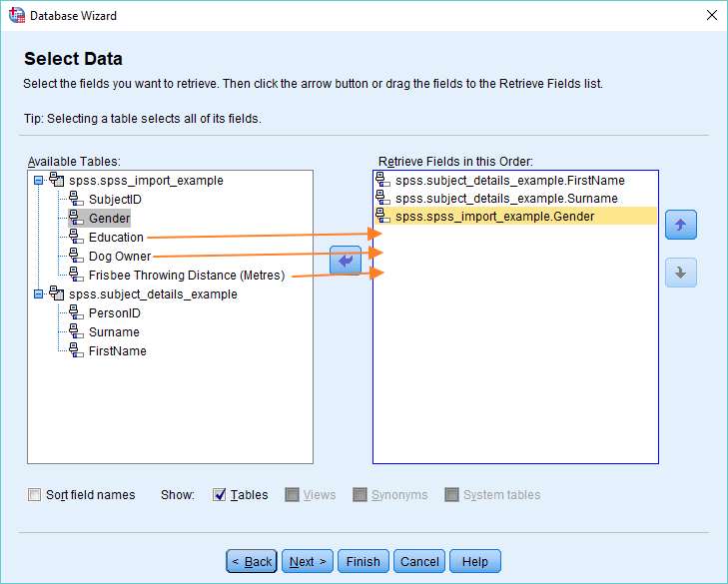Collapse the spss.subject_details_example table node
This screenshot has height=584, width=728.
pyautogui.click(x=39, y=293)
